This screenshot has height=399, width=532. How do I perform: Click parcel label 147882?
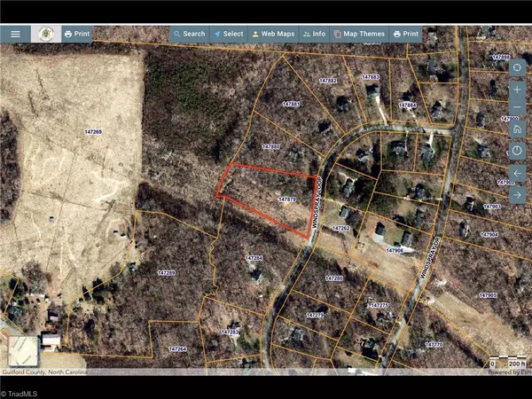pos(328,81)
